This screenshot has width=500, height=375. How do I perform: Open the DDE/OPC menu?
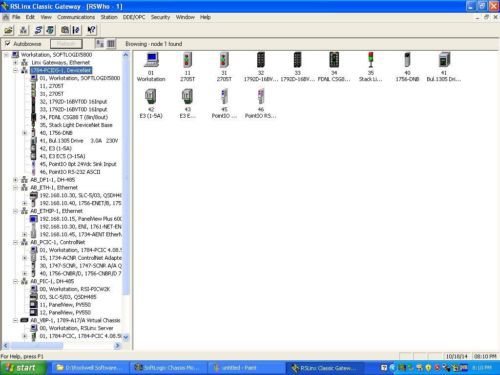click(134, 17)
